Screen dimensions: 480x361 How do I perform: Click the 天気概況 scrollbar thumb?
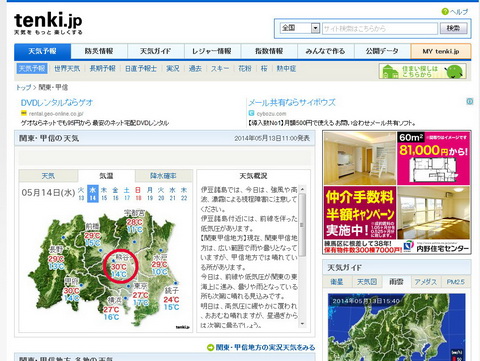(302, 225)
